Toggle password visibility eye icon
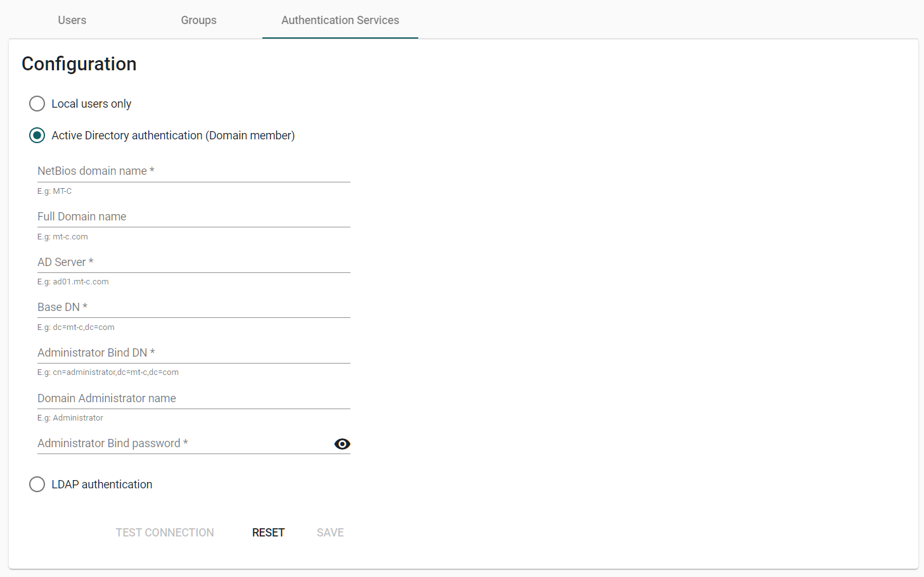This screenshot has width=924, height=577. coord(342,444)
